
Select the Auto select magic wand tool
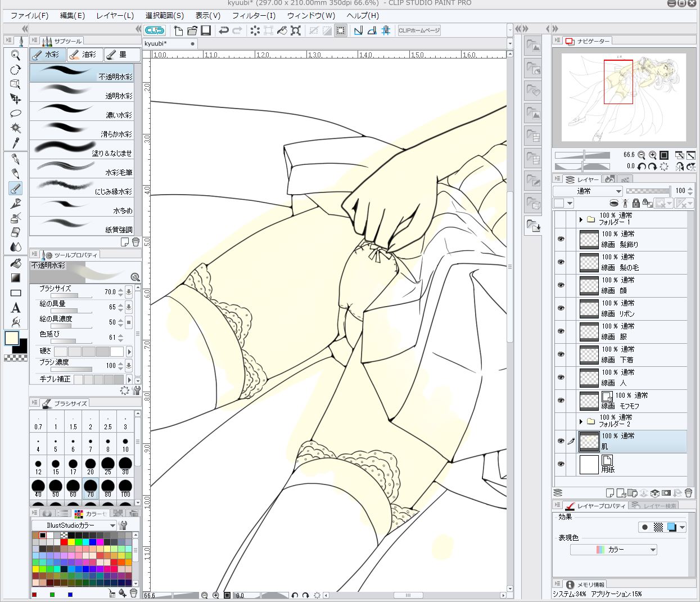click(16, 128)
